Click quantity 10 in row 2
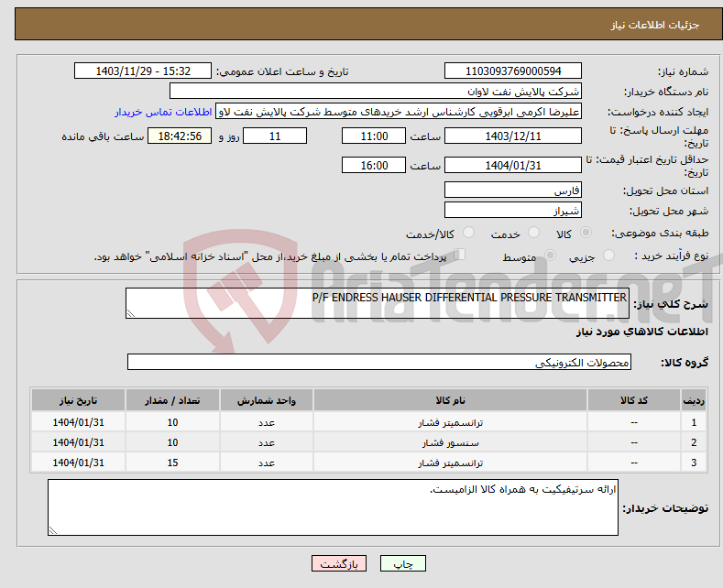The image size is (723, 588). (172, 443)
